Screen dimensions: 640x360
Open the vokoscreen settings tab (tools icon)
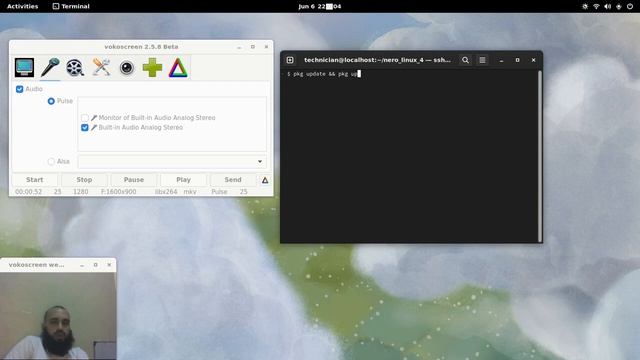101,67
